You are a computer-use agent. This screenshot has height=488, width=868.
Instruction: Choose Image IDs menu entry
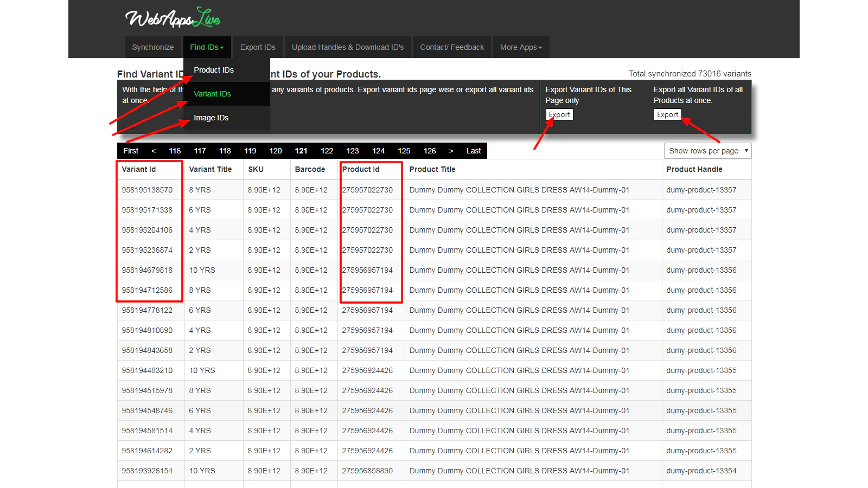[211, 118]
